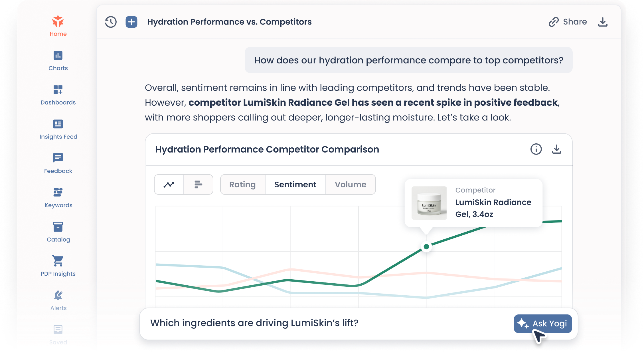Select the Volume metric tab
This screenshot has width=644, height=353.
350,184
